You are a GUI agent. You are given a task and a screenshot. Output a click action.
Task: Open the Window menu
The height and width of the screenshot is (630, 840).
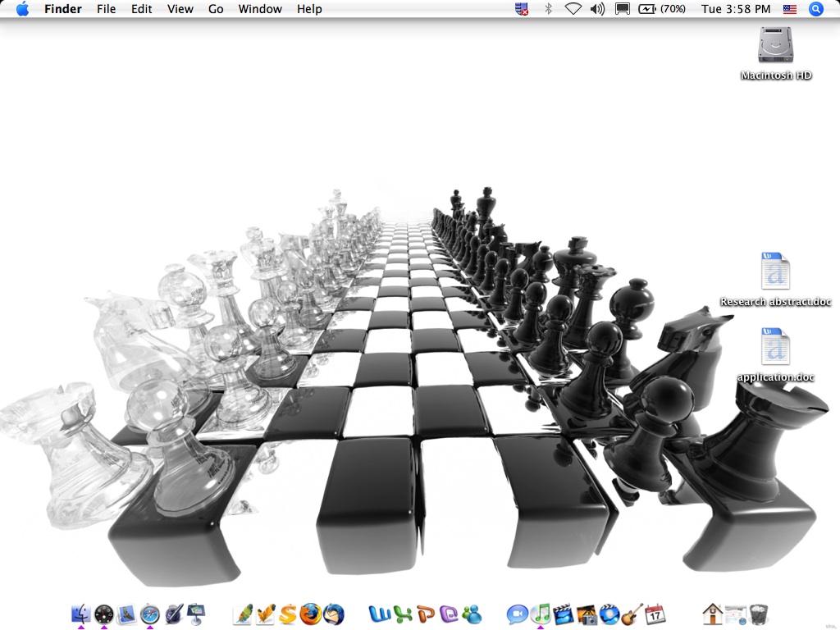tap(260, 8)
